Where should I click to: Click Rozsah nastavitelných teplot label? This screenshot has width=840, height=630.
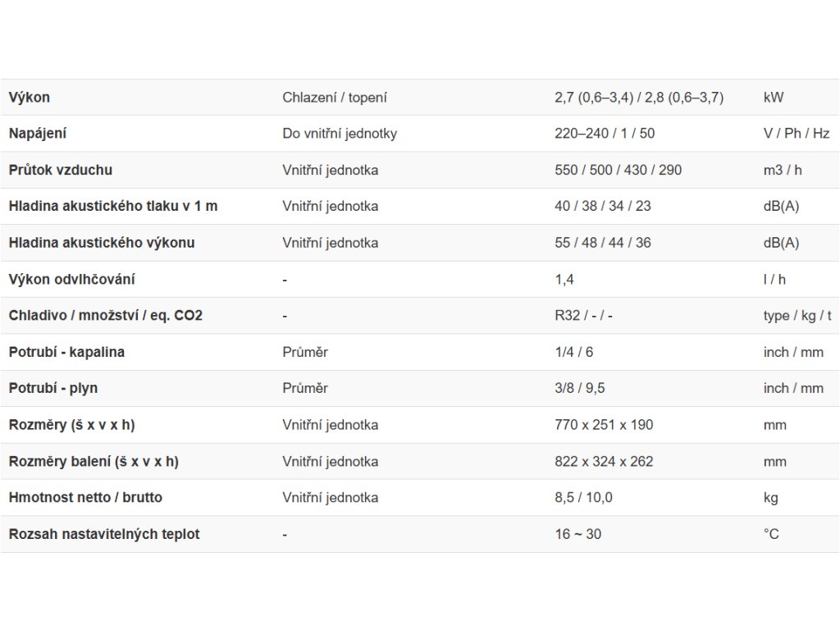[104, 534]
